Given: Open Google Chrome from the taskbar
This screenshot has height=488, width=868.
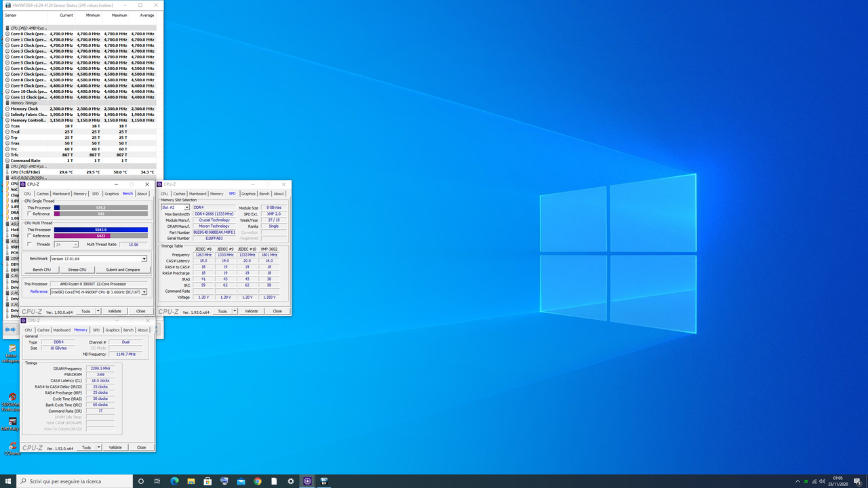Looking at the screenshot, I should (258, 481).
